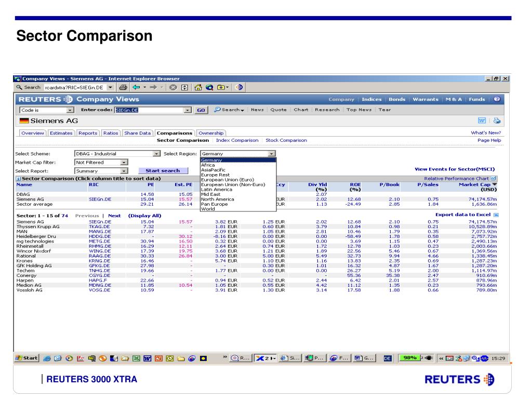Refresh the page via the refresh icon

click(x=184, y=87)
